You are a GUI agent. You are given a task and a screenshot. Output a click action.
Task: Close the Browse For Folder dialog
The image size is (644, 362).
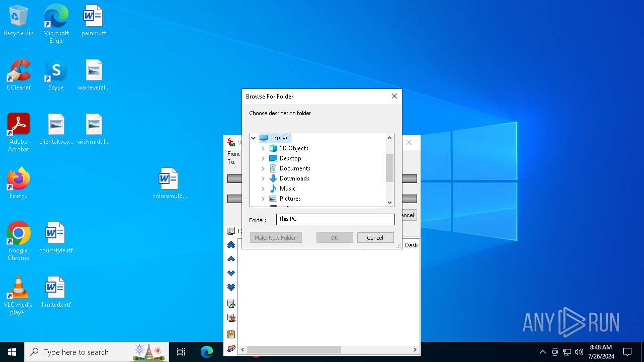[394, 96]
